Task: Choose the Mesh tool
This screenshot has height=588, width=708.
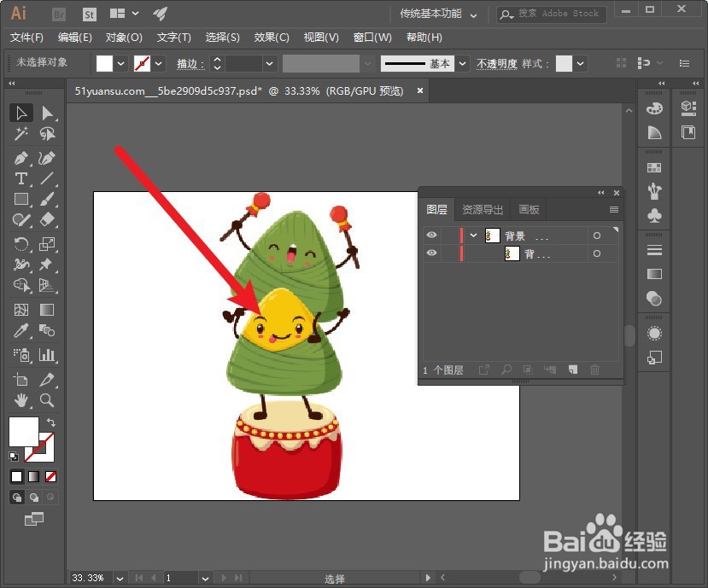Action: coord(20,310)
